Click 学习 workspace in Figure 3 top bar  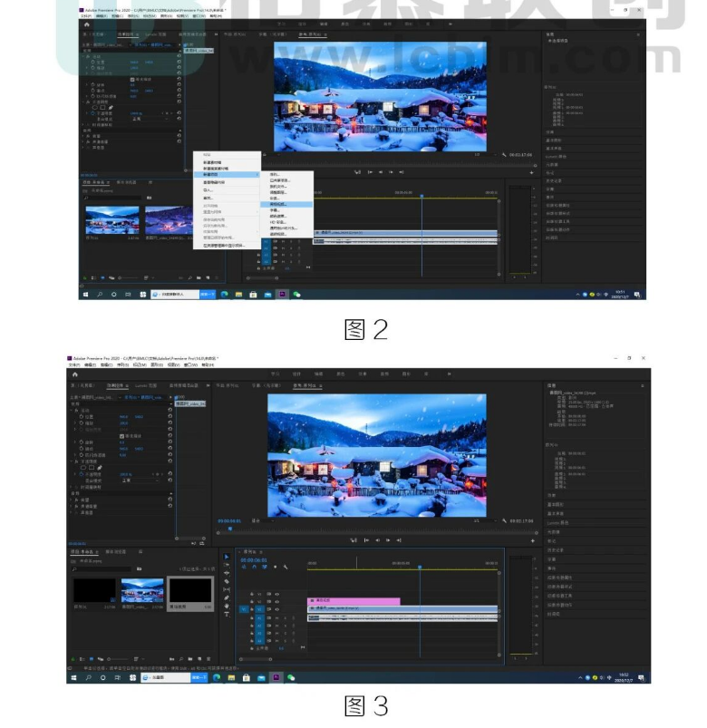[x=276, y=374]
